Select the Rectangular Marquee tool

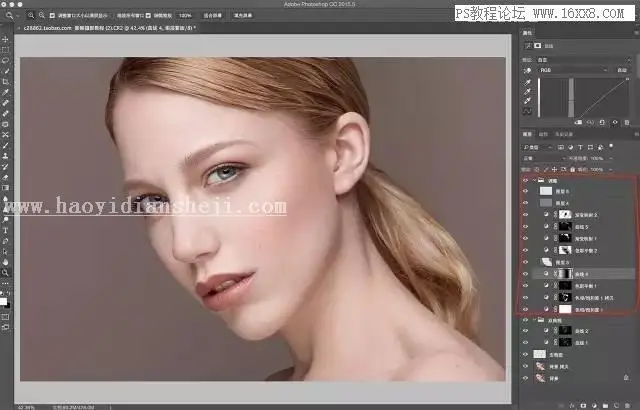pyautogui.click(x=5, y=50)
